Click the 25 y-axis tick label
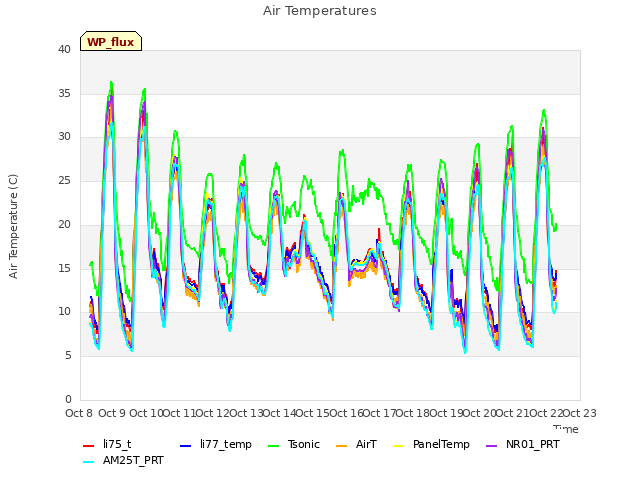The image size is (640, 480). pos(64,180)
